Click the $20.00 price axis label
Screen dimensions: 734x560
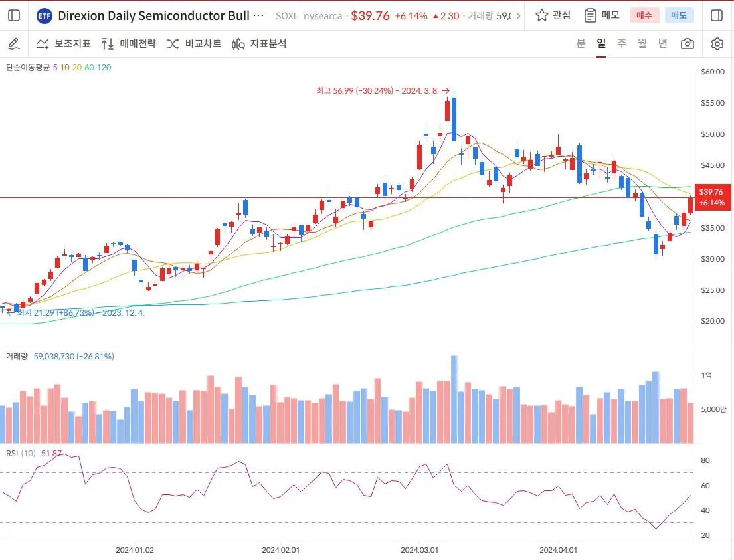coord(713,321)
